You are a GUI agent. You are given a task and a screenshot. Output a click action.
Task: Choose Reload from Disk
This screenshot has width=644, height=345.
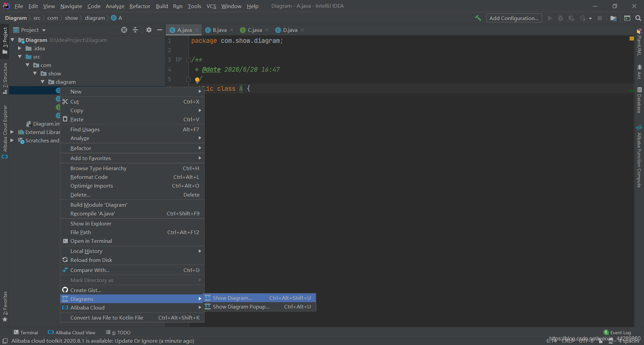pos(132,260)
